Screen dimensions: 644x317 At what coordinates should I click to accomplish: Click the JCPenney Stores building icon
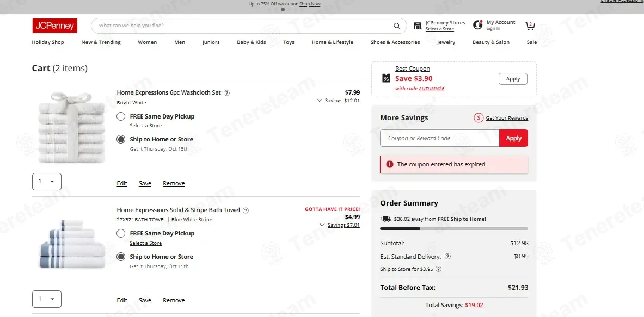click(x=418, y=26)
